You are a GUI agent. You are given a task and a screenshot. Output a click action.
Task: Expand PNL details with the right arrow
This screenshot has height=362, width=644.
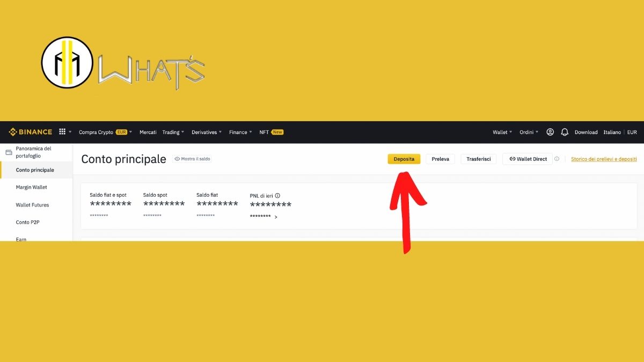(x=276, y=217)
